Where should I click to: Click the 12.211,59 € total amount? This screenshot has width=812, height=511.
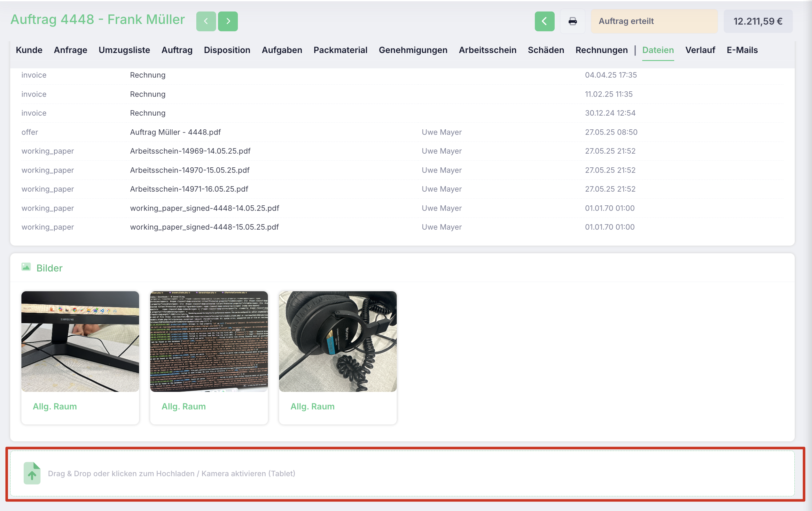pyautogui.click(x=758, y=21)
